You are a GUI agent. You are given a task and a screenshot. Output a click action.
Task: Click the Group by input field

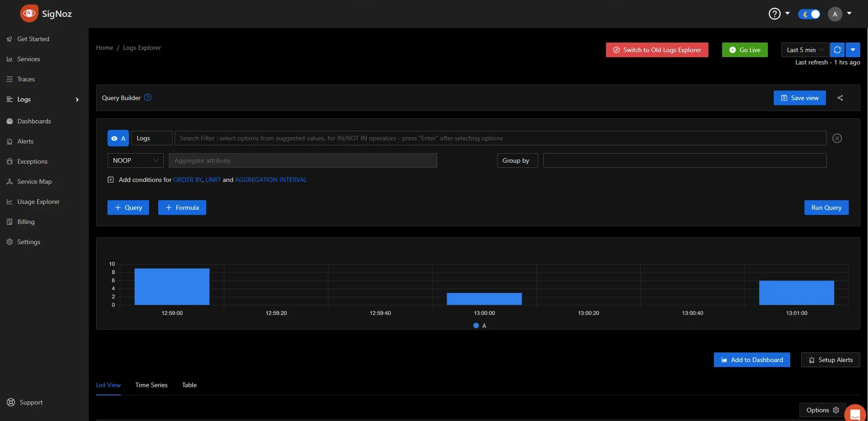[x=685, y=160]
